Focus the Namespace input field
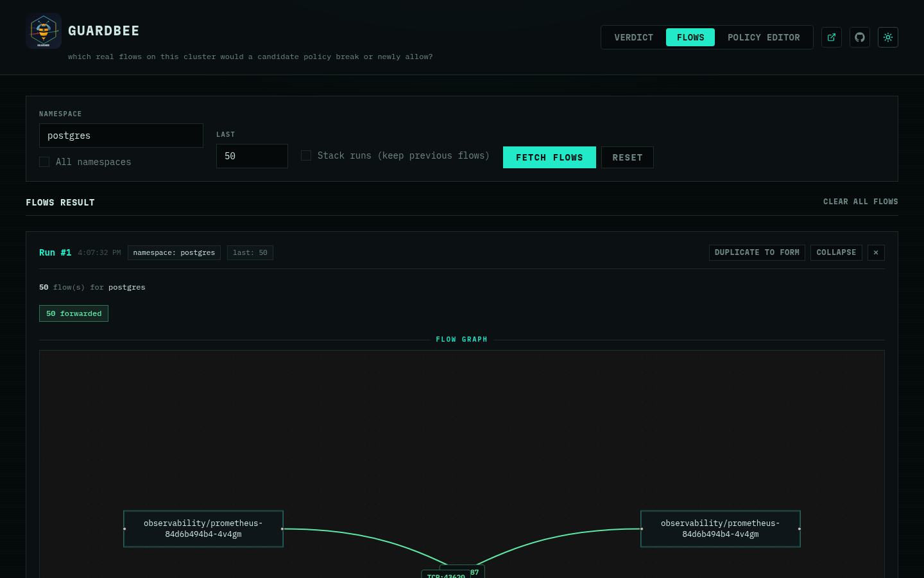Viewport: 924px width, 578px height. (x=121, y=136)
